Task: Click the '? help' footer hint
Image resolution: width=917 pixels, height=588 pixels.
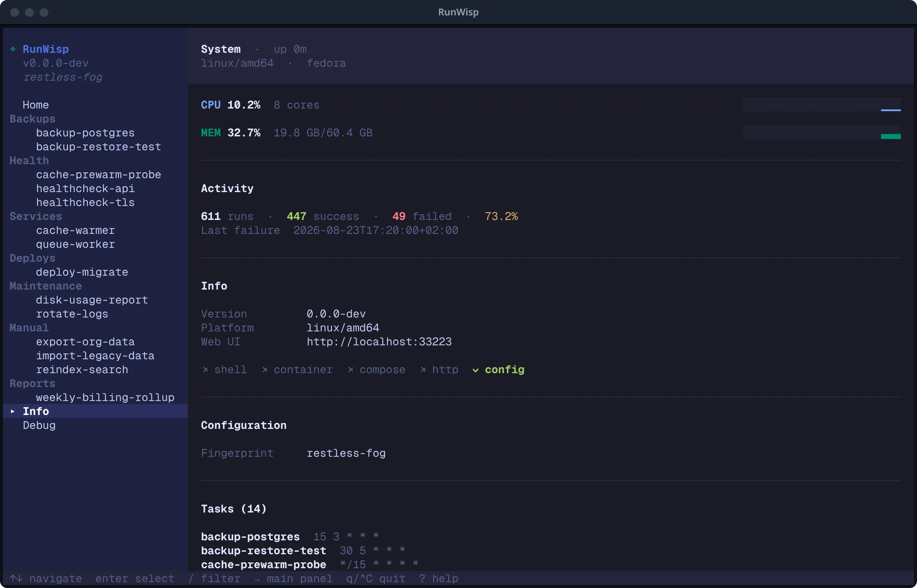Action: pyautogui.click(x=438, y=578)
